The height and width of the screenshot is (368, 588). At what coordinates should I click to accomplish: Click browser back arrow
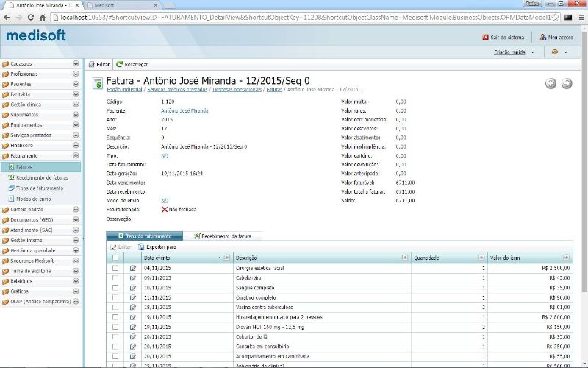(7, 17)
